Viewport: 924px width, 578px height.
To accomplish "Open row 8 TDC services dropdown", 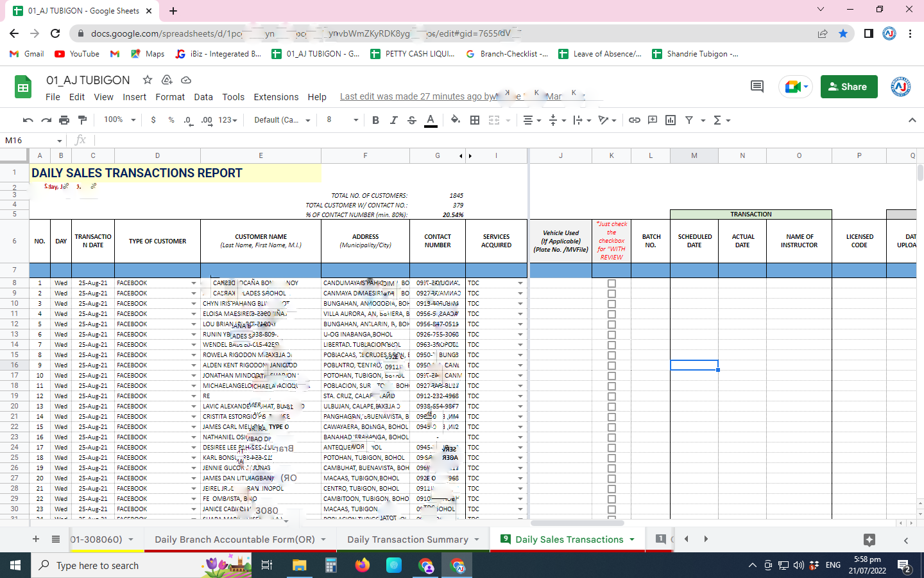I will coord(520,283).
